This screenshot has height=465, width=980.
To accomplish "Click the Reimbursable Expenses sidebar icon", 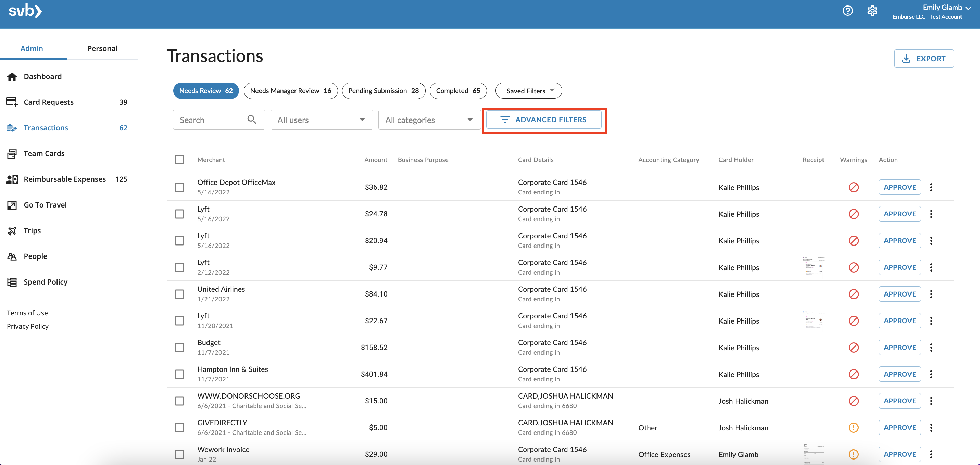I will [12, 179].
